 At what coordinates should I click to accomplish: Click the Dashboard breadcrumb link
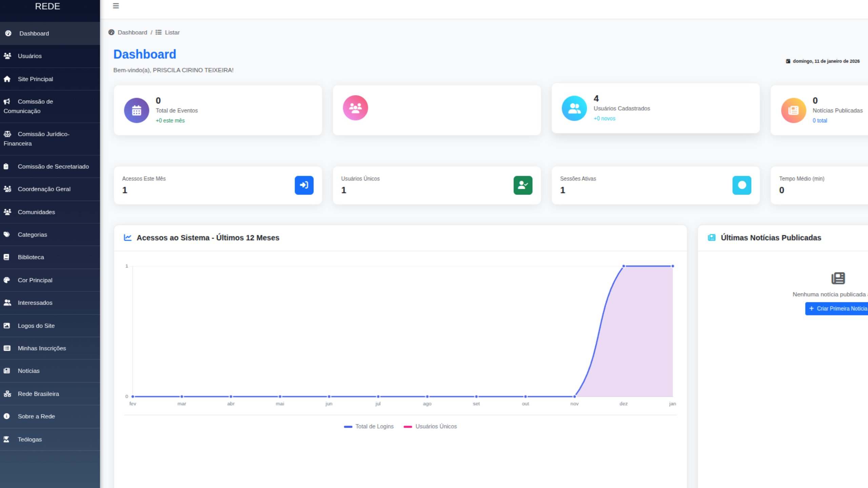(x=132, y=33)
